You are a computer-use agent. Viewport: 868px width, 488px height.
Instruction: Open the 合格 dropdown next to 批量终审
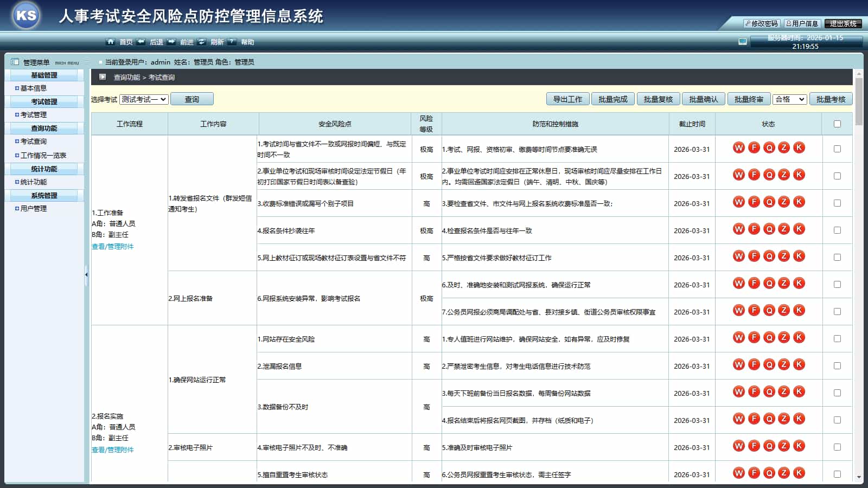[x=789, y=99]
